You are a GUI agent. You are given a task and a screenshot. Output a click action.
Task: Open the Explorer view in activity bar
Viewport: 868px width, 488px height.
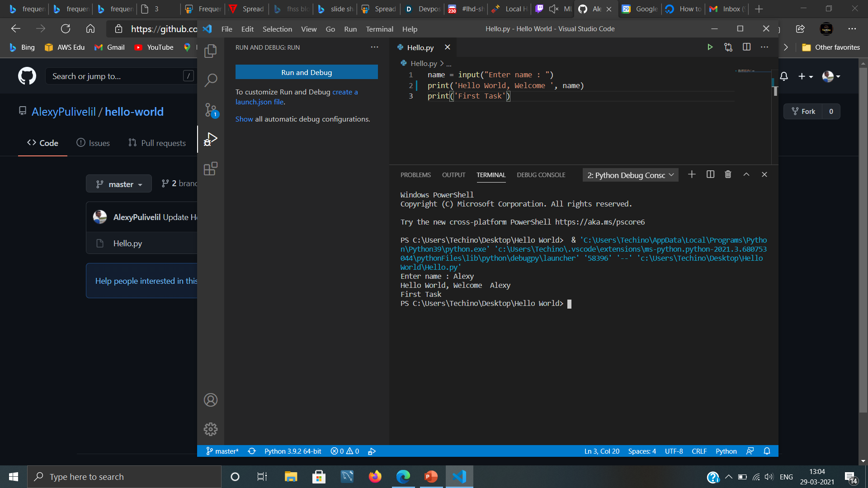(x=211, y=51)
